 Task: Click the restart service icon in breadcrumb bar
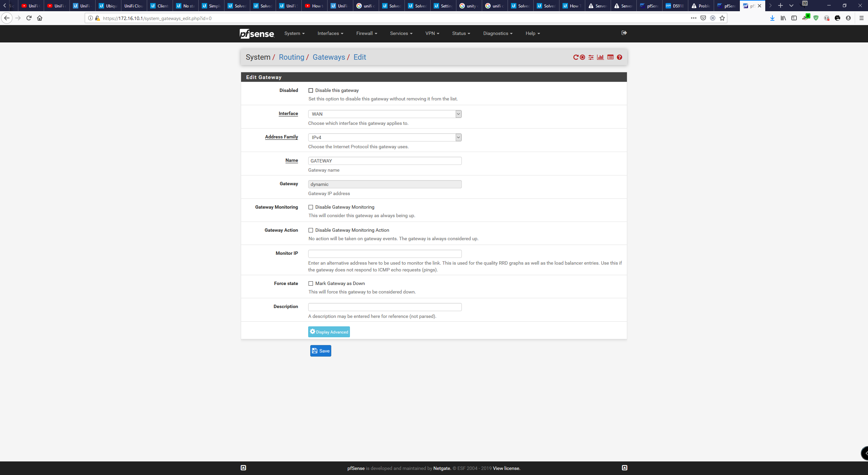click(575, 57)
